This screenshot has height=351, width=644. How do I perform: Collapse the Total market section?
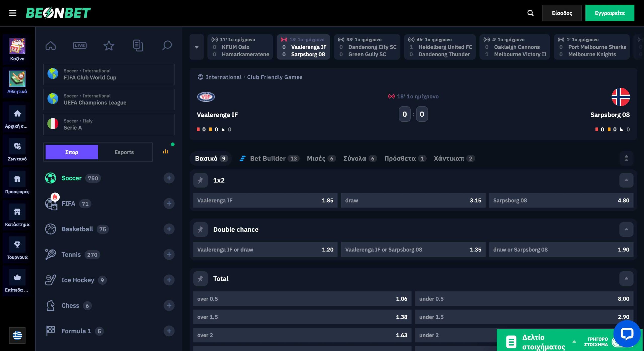pos(626,279)
